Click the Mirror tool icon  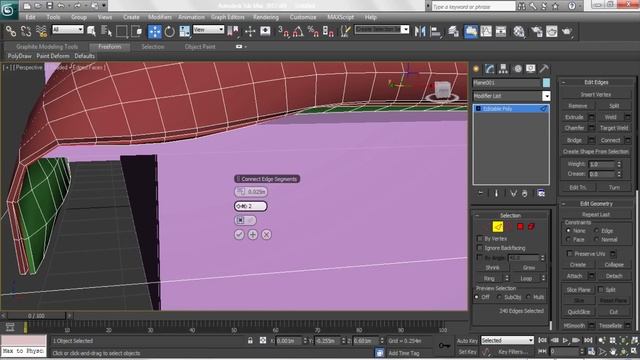tap(420, 31)
